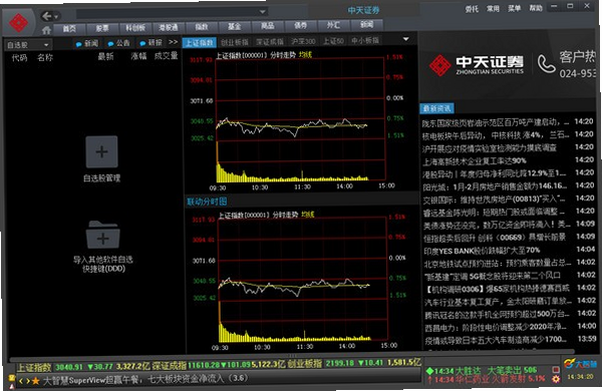Go back with the left arrow icon

pos(47,16)
